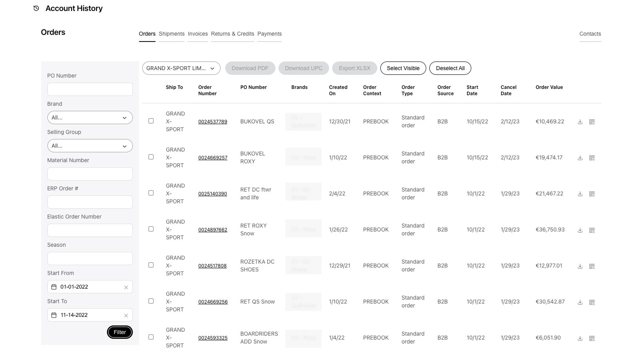Open QR code icon for order 0024897662
This screenshot has width=644, height=356.
click(592, 230)
